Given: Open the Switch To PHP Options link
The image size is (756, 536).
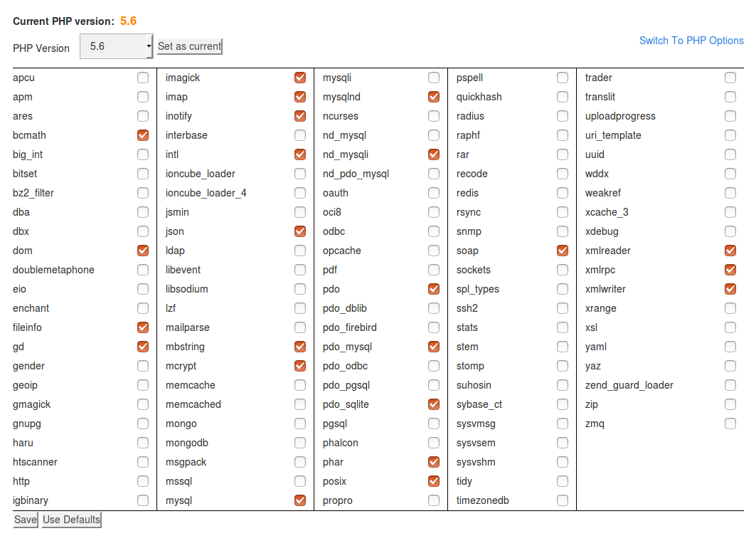Looking at the screenshot, I should pos(691,41).
